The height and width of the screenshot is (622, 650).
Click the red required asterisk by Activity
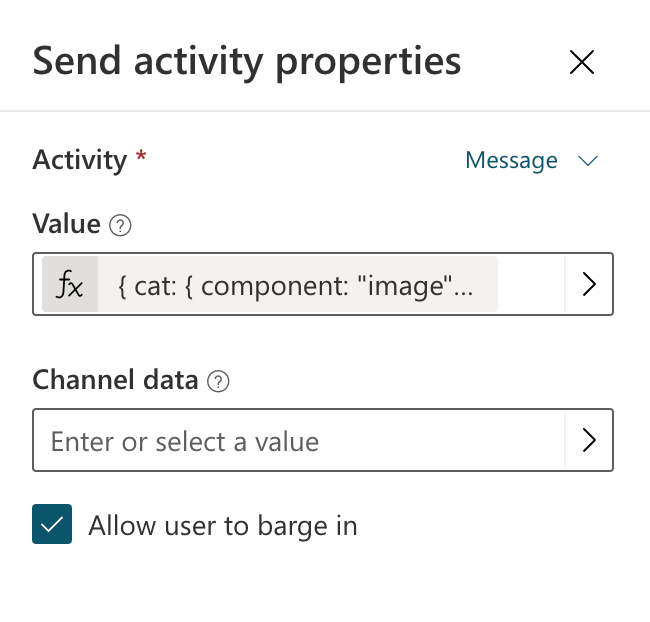point(141,156)
